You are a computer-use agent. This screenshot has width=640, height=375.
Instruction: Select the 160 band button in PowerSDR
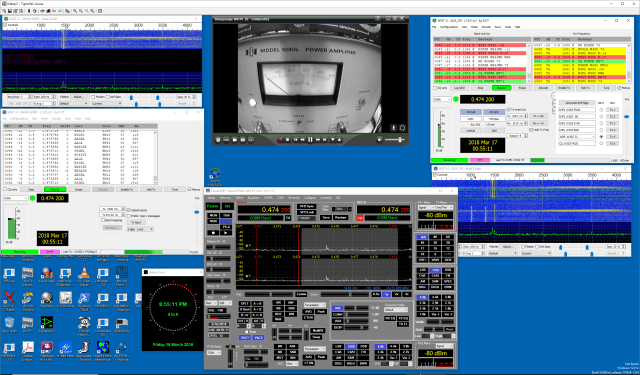click(423, 237)
